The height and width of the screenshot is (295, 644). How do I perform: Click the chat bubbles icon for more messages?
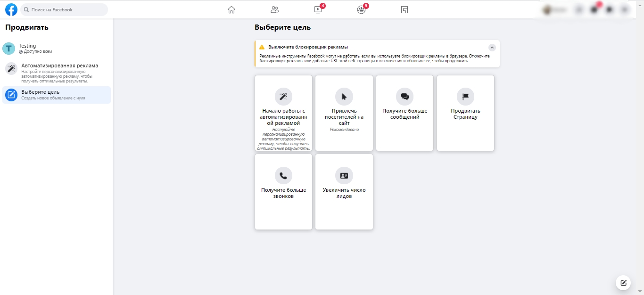tap(405, 97)
